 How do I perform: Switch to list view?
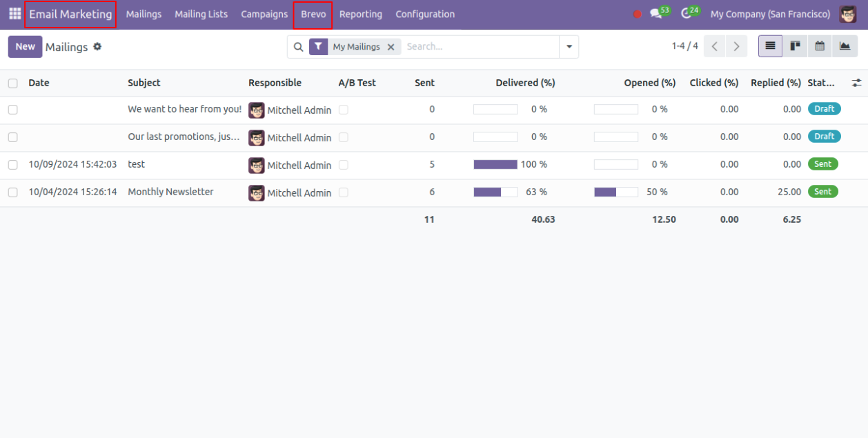click(770, 46)
